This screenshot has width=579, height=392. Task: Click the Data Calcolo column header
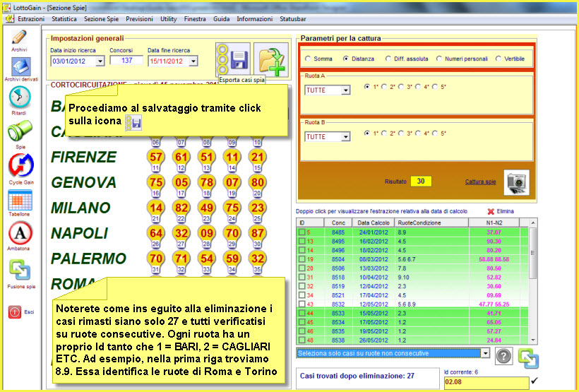coord(374,222)
